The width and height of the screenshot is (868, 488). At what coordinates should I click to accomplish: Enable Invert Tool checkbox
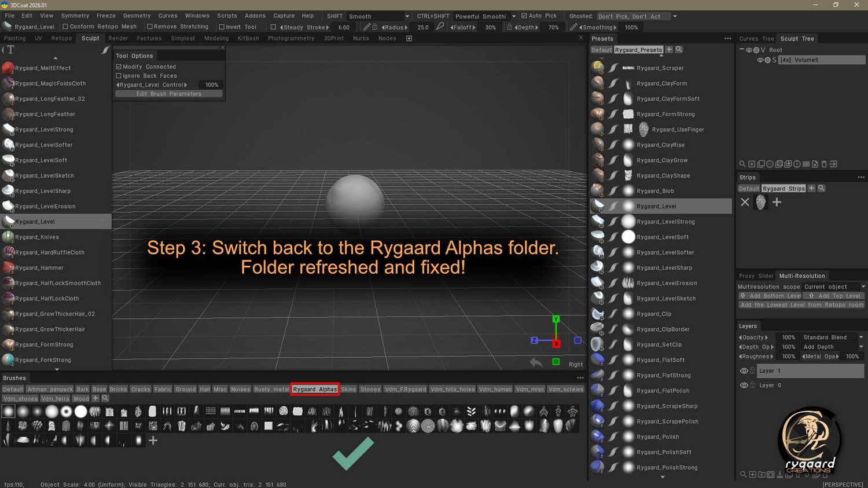(222, 27)
